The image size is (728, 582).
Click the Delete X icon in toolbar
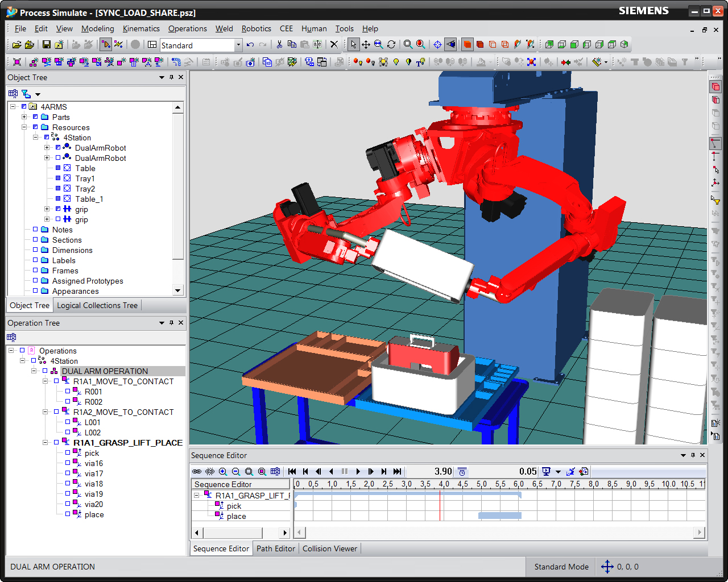point(334,44)
